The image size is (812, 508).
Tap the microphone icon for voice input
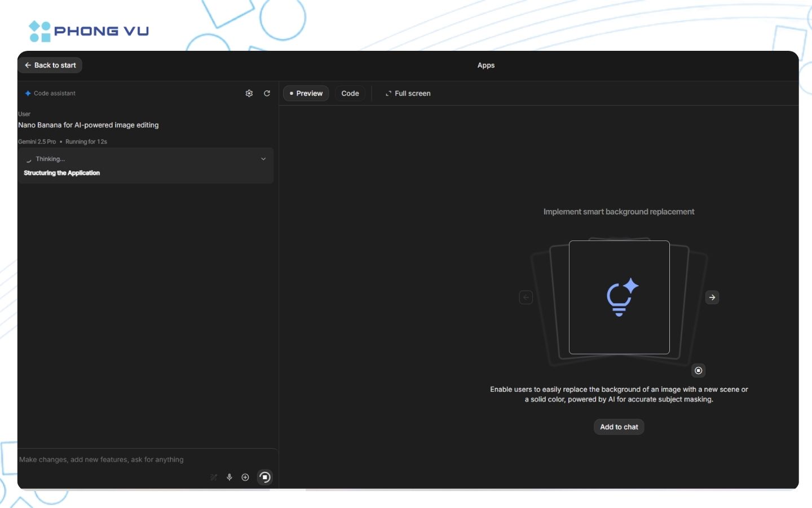pos(230,477)
